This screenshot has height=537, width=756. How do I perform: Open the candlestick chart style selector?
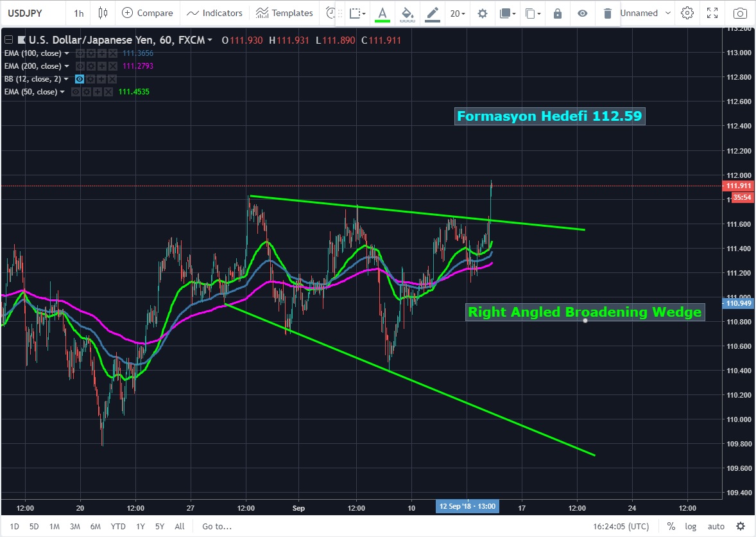103,13
